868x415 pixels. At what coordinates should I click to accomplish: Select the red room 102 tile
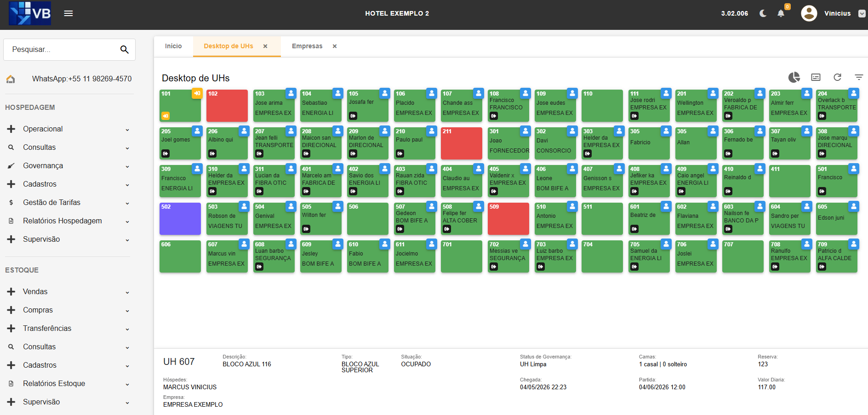(x=227, y=106)
